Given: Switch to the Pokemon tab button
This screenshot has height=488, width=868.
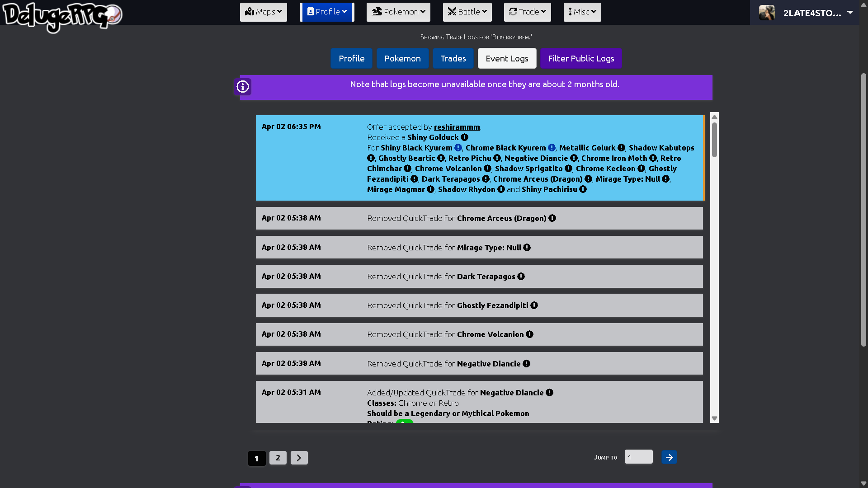Looking at the screenshot, I should pos(403,58).
